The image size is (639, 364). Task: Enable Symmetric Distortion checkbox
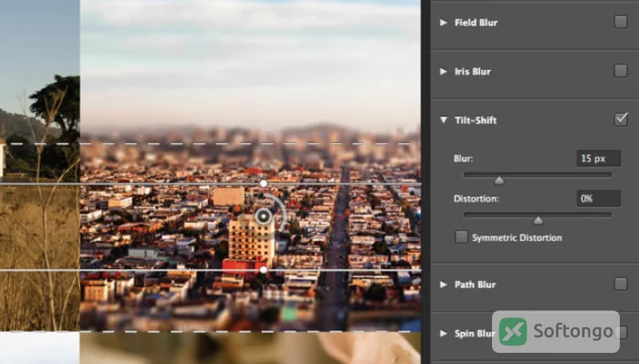coord(462,237)
